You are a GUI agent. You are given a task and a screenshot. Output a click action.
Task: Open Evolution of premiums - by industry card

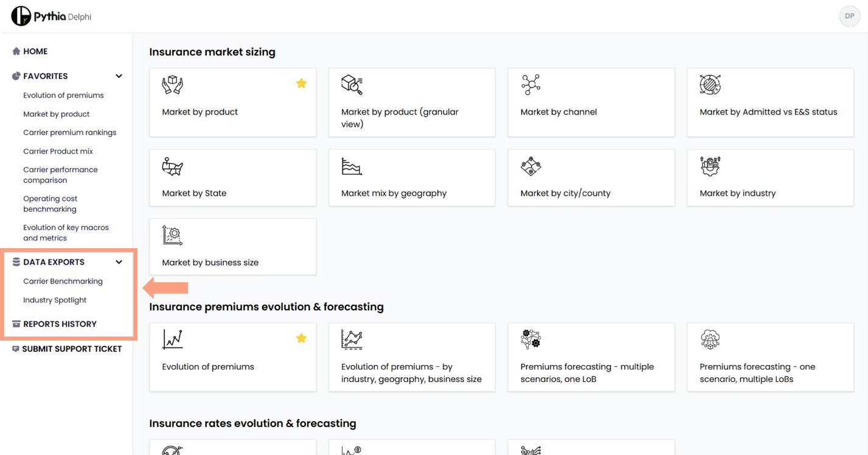click(412, 357)
